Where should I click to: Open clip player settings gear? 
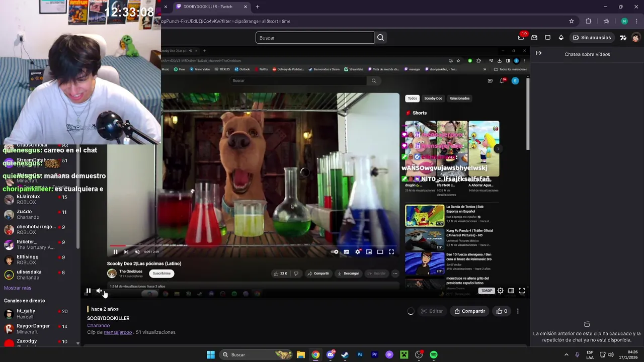(500, 291)
